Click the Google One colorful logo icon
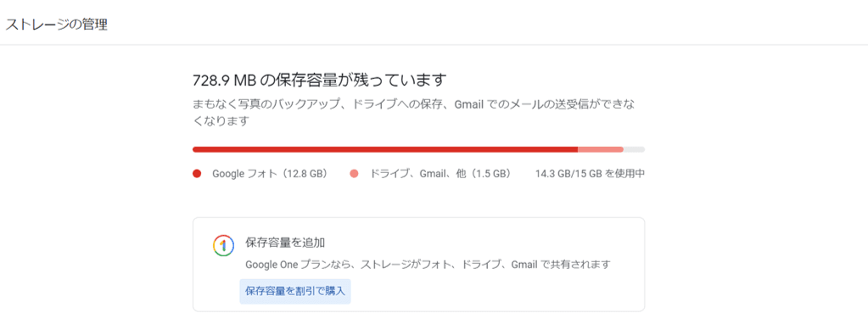The image size is (868, 330). 222,245
